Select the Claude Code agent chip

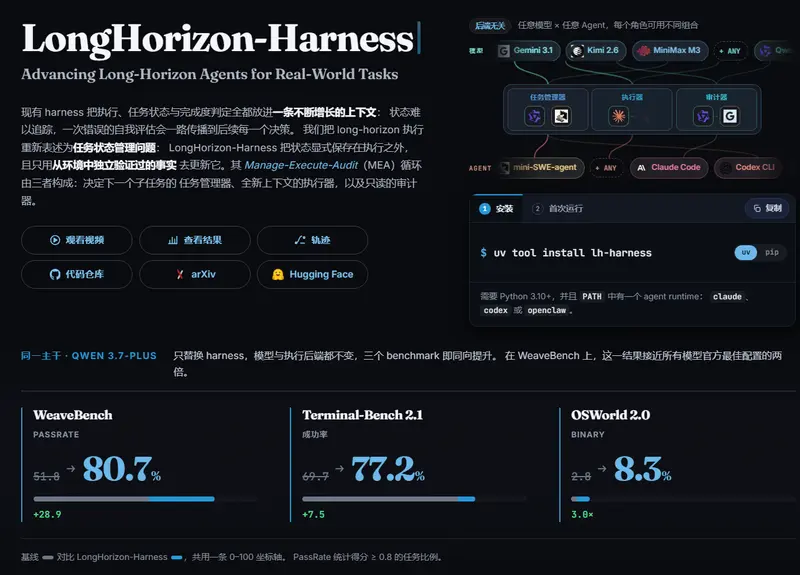pyautogui.click(x=669, y=167)
